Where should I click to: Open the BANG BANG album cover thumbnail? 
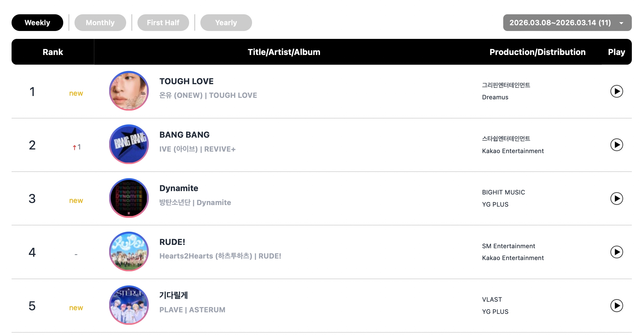pos(129,144)
